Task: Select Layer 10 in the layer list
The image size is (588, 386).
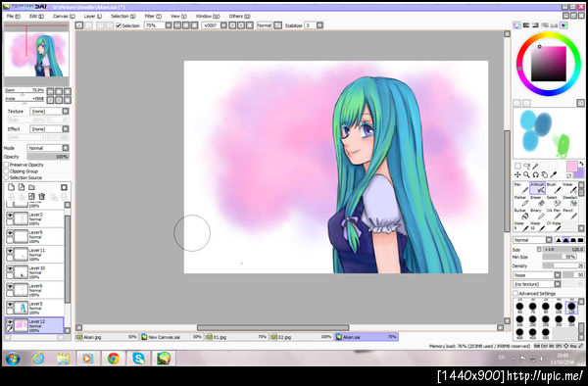Action: pyautogui.click(x=34, y=272)
